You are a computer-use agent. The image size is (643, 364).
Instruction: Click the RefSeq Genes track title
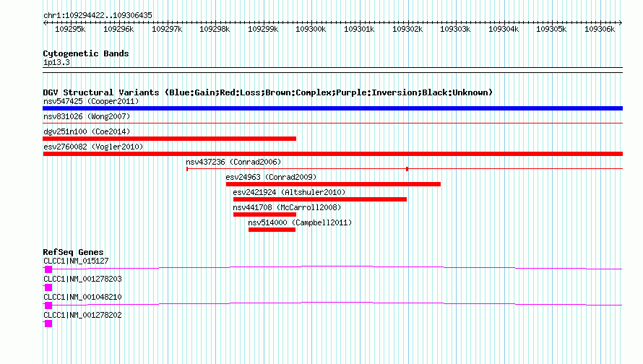point(73,252)
